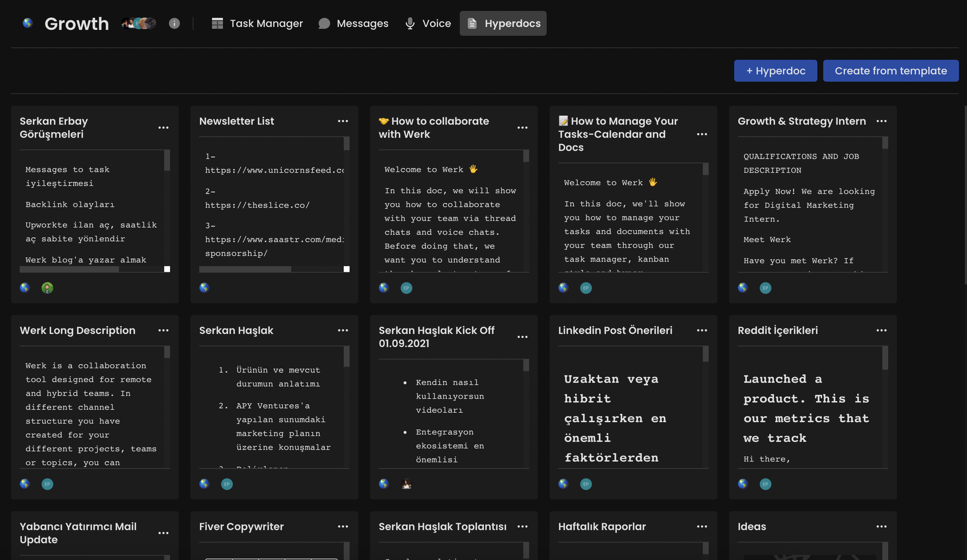Click globe icon on Growth & Strategy Intern card
The width and height of the screenshot is (967, 560).
click(743, 288)
